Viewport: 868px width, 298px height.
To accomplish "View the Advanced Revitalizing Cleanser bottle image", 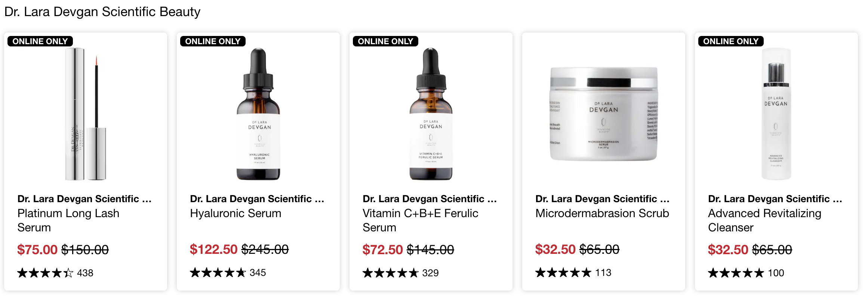I will tap(776, 114).
